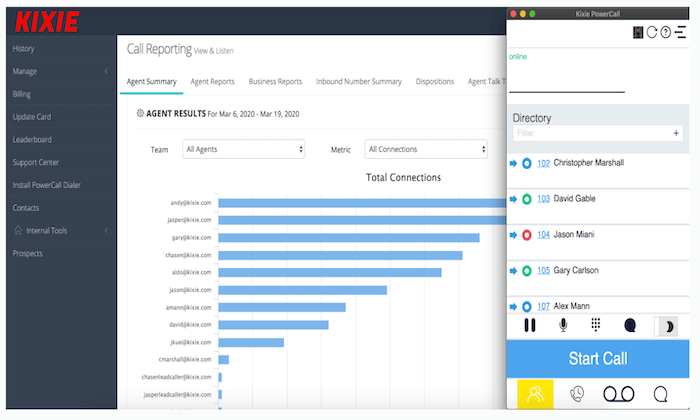Select the yellow contacts directory tab

coord(535,394)
